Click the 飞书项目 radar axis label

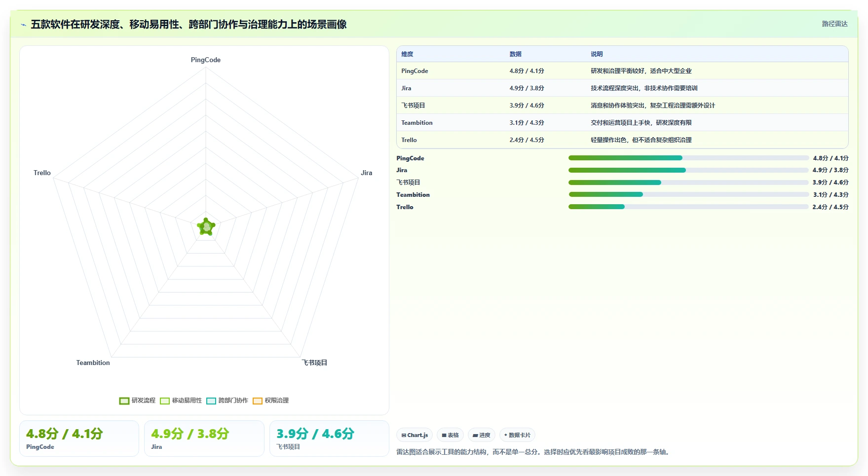314,363
